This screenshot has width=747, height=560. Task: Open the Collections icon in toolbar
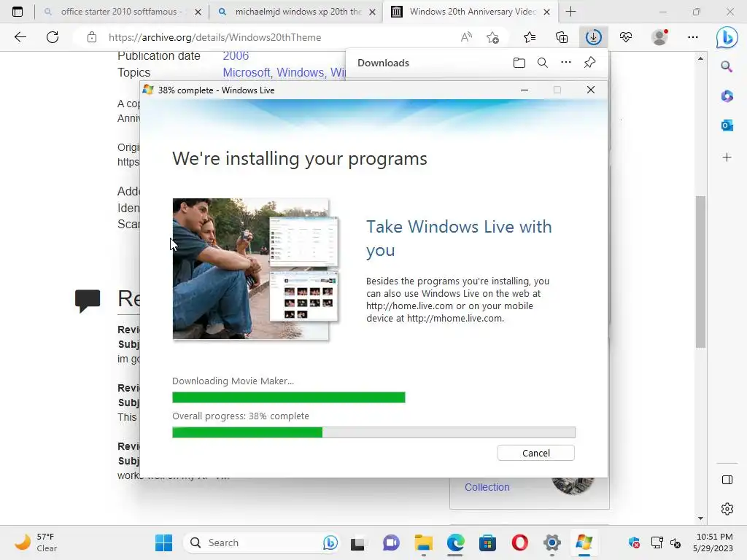coord(562,37)
